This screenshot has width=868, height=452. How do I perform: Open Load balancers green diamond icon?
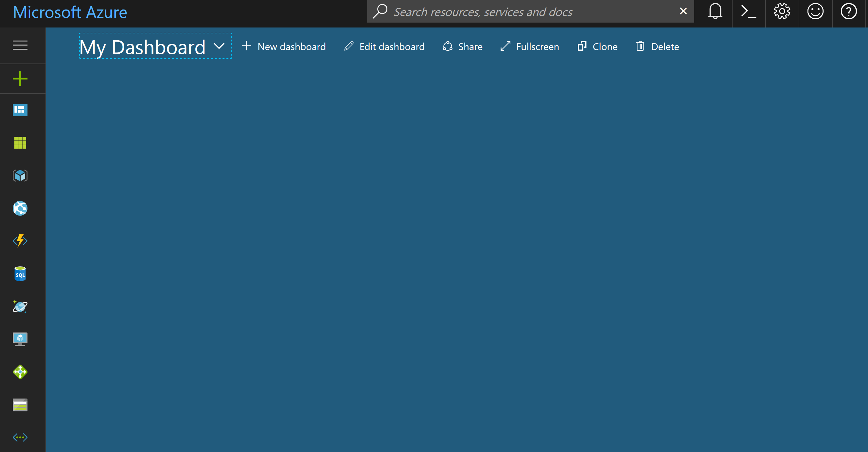(20, 372)
